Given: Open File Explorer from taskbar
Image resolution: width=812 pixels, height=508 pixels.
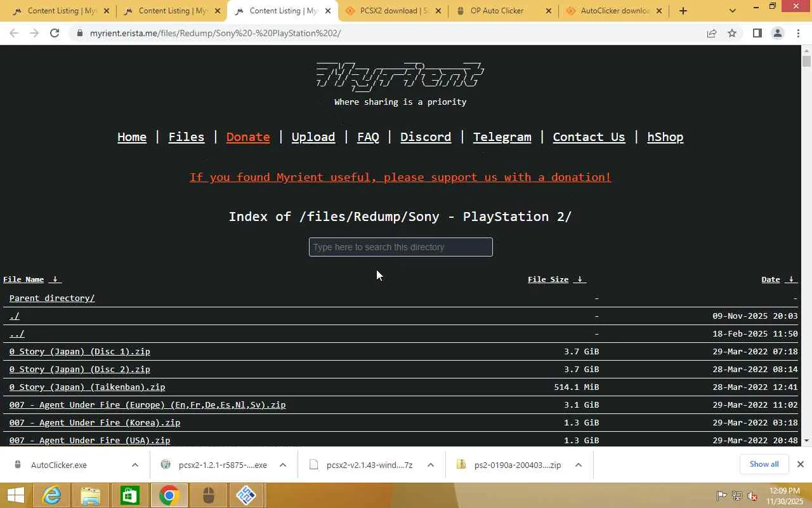Looking at the screenshot, I should [x=91, y=495].
